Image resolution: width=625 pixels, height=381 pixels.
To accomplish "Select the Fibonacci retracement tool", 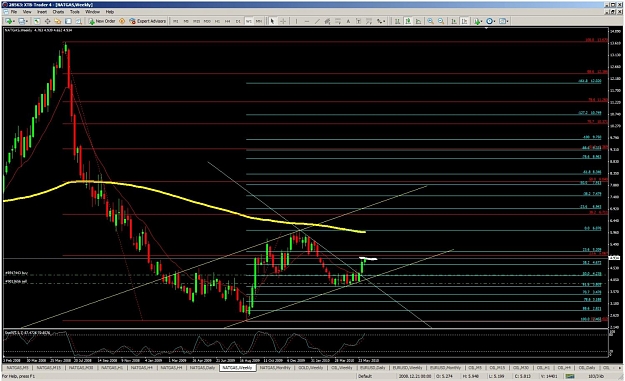I will click(338, 21).
